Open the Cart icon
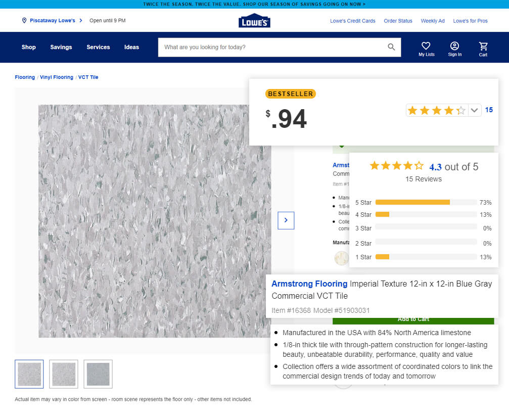Image resolution: width=509 pixels, height=420 pixels. tap(483, 46)
